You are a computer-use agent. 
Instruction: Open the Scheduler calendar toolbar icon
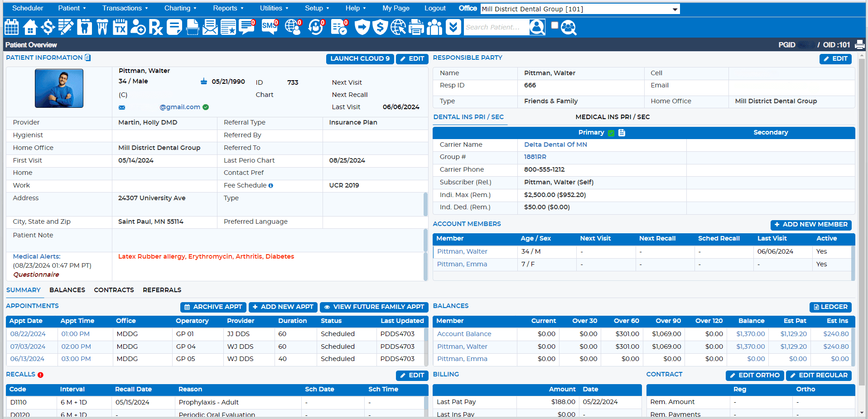click(x=11, y=27)
